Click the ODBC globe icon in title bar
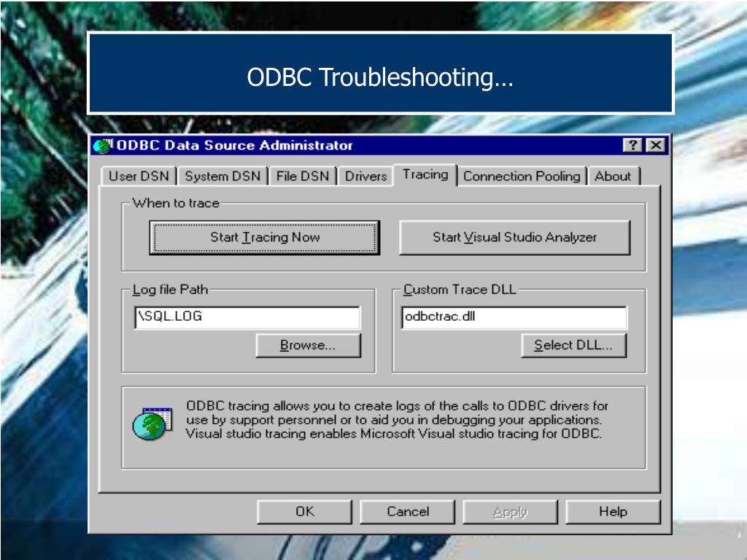 pos(102,145)
